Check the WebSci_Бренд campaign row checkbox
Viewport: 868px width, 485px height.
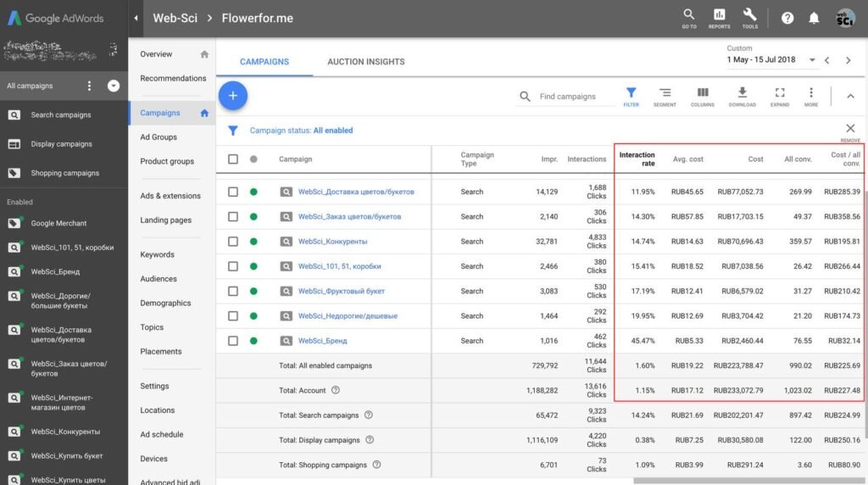[233, 341]
